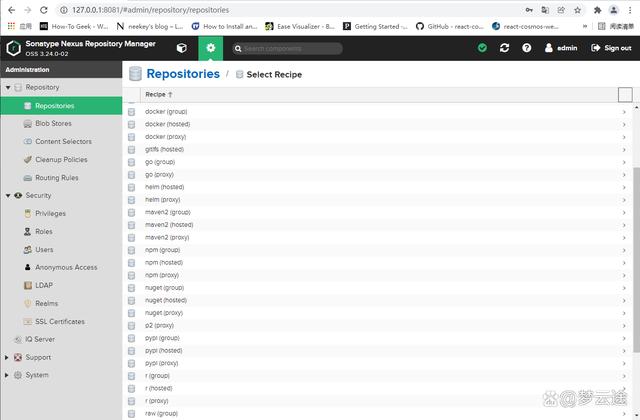640x420 pixels.
Task: Open Content Selectors in the sidebar
Action: (61, 141)
